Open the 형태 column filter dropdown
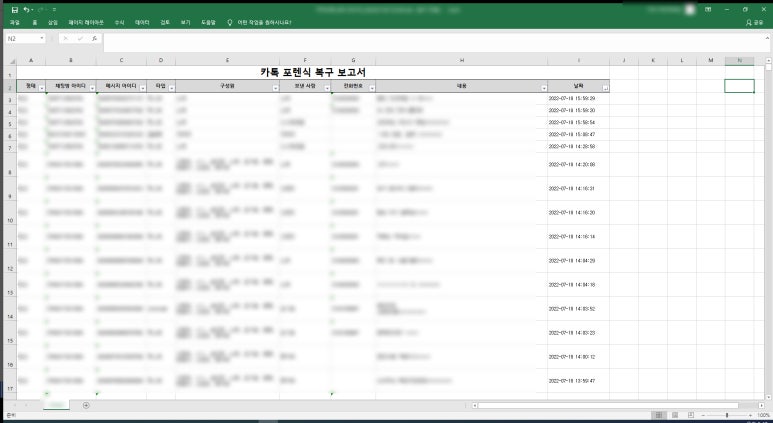The width and height of the screenshot is (773, 423). pos(41,88)
